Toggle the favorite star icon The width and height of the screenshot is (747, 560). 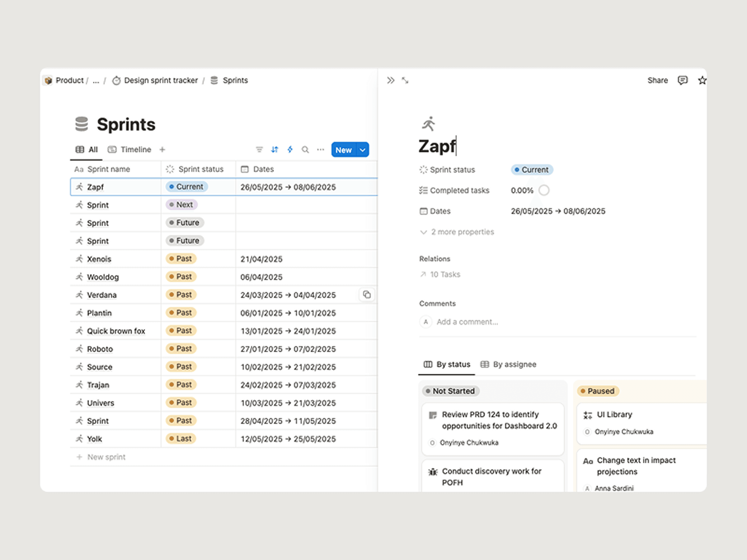[x=702, y=80]
